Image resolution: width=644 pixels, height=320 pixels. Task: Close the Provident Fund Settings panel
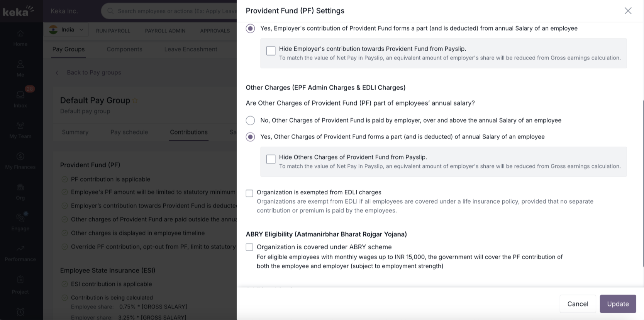tap(628, 11)
